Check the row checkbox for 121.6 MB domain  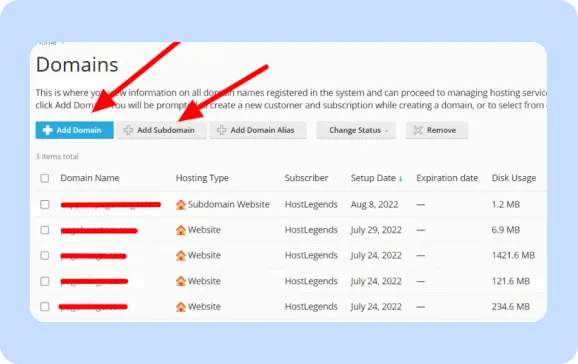point(45,281)
